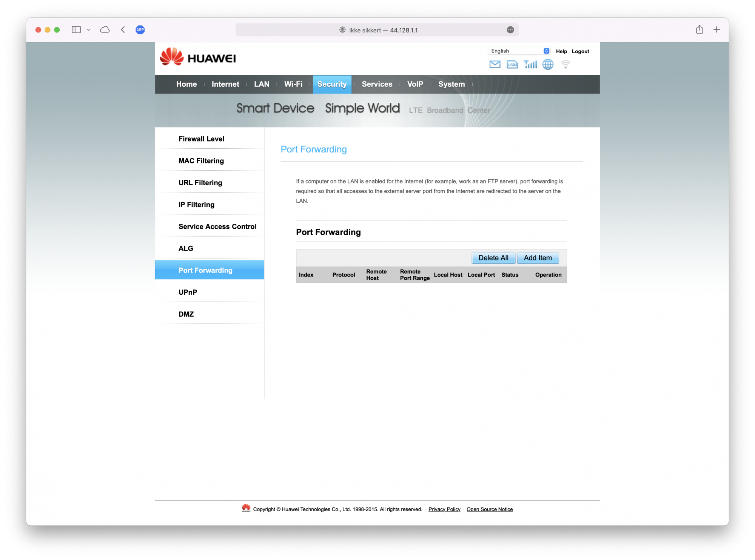Open the English language dropdown

pyautogui.click(x=519, y=51)
